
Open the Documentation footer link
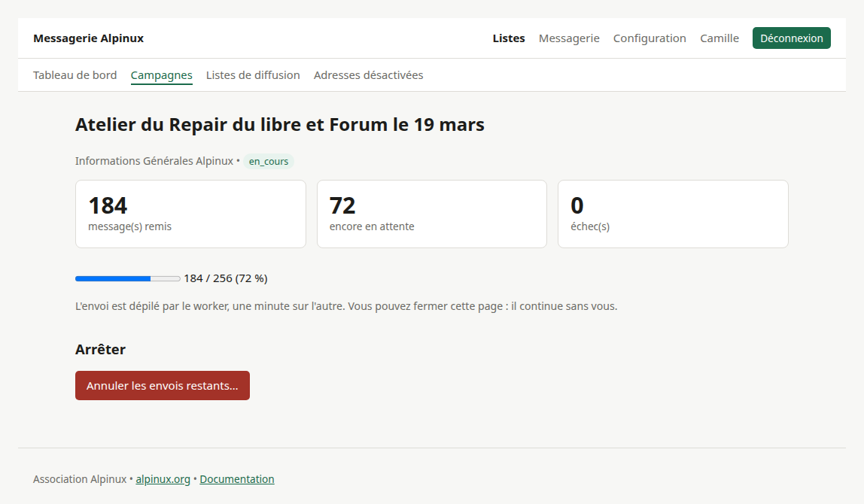pos(237,479)
